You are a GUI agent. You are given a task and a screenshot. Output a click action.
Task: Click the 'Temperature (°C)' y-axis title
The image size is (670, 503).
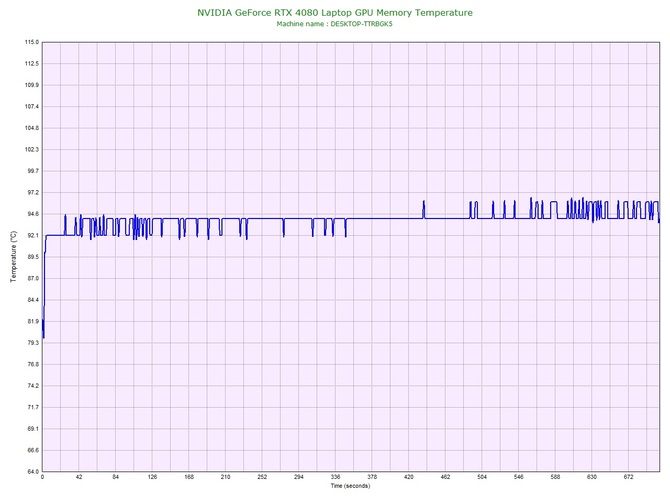(14, 256)
